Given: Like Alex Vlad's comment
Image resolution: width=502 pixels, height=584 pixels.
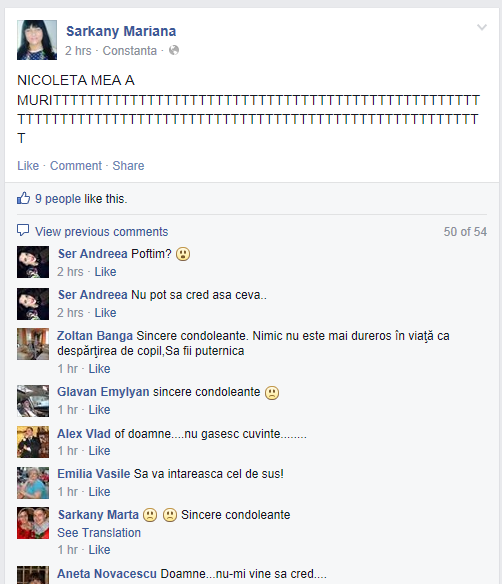Looking at the screenshot, I should click(99, 451).
